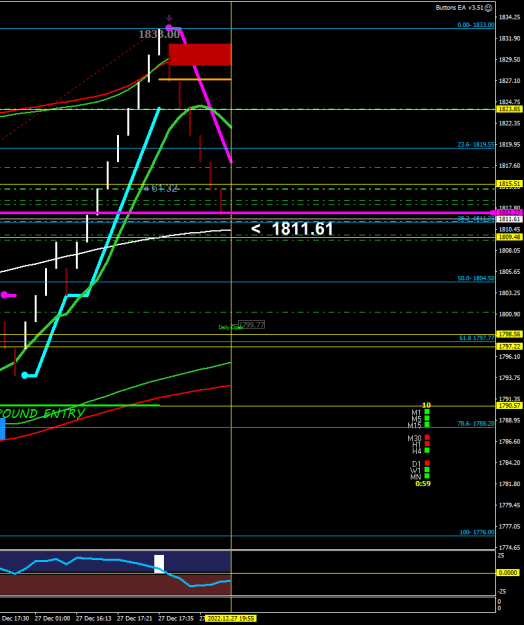Click the '27 Dec 01:00' time axis label
Screen dimensions: 524x625
[52, 619]
